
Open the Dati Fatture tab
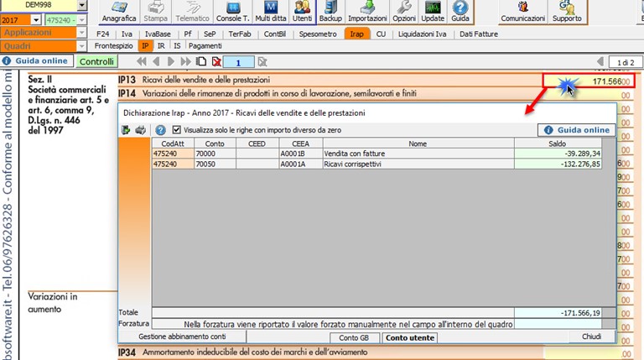tap(479, 34)
